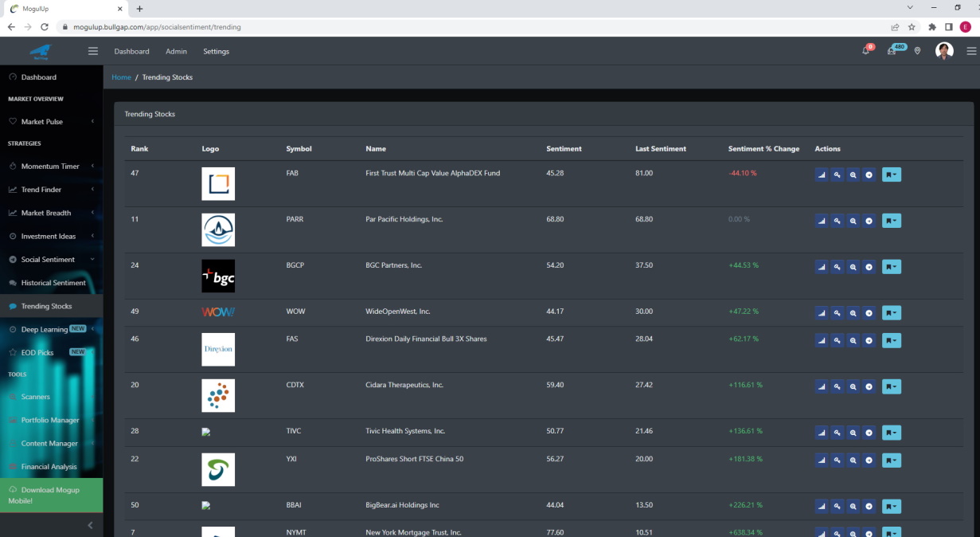Go to Dashboard in the sidebar

pos(51,77)
